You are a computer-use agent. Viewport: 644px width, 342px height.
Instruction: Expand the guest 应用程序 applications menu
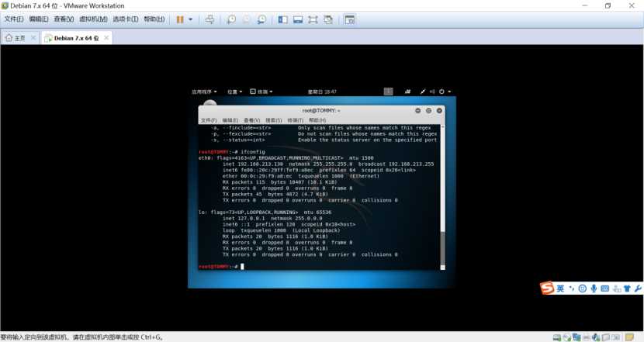204,92
